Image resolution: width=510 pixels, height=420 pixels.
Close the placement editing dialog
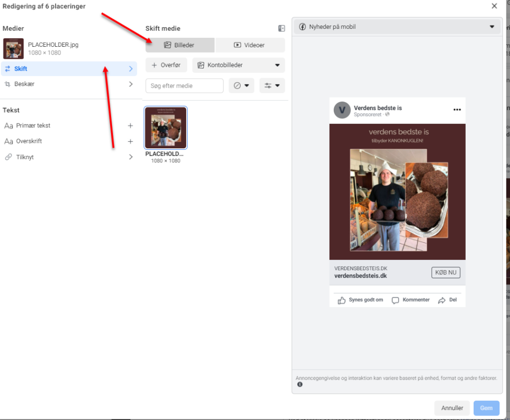494,6
